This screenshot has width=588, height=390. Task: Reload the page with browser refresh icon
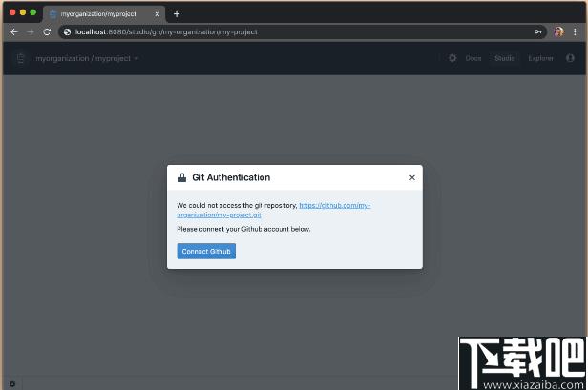[47, 32]
